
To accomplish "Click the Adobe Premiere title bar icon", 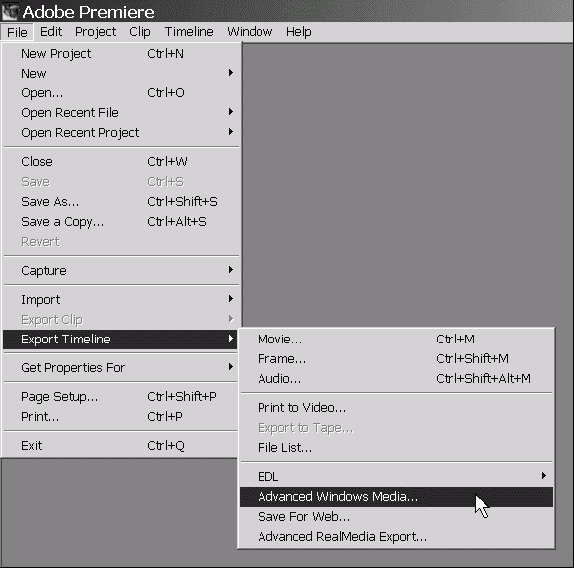I will tap(10, 11).
